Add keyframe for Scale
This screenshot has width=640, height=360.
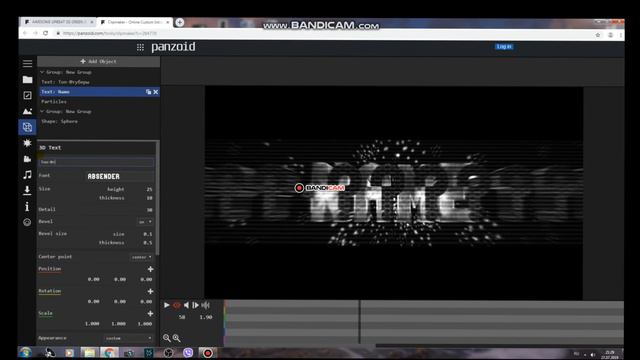pyautogui.click(x=150, y=313)
